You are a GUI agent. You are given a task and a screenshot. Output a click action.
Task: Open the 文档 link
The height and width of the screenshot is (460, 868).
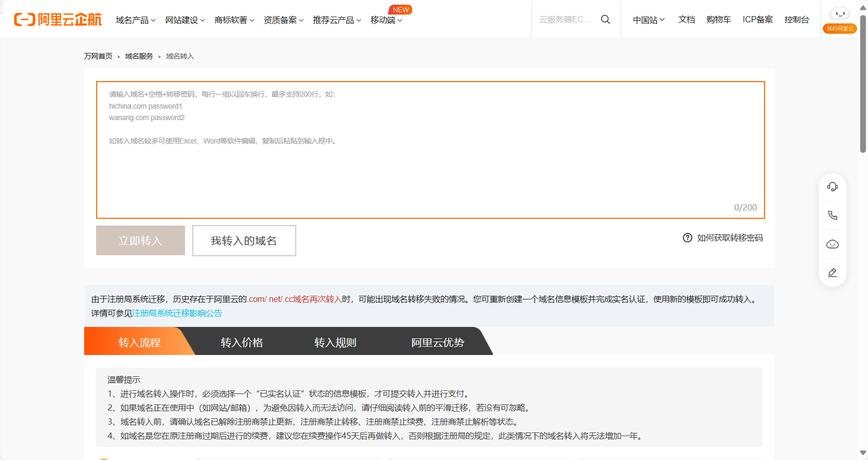click(x=687, y=19)
